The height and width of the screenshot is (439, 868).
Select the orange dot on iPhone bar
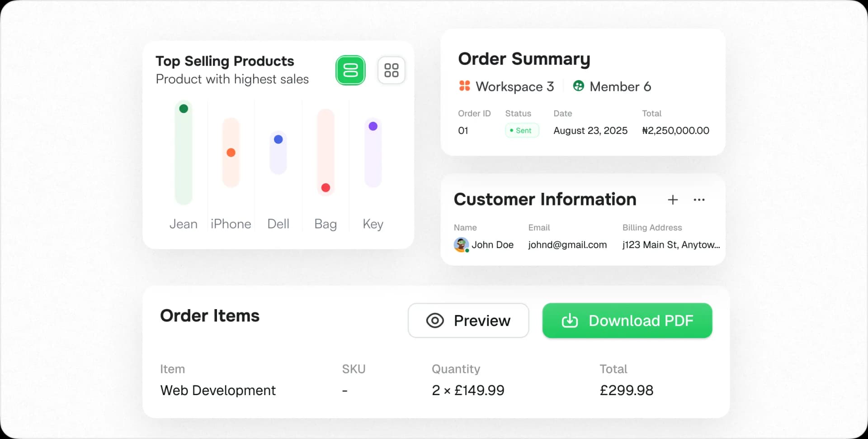click(x=231, y=153)
